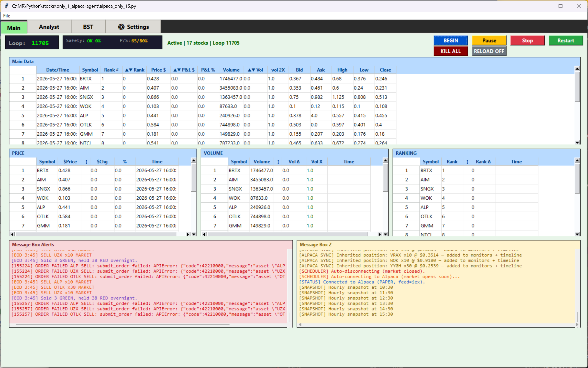
Task: Click VOLUME panel horizontal scroll right arrow
Action: point(380,234)
